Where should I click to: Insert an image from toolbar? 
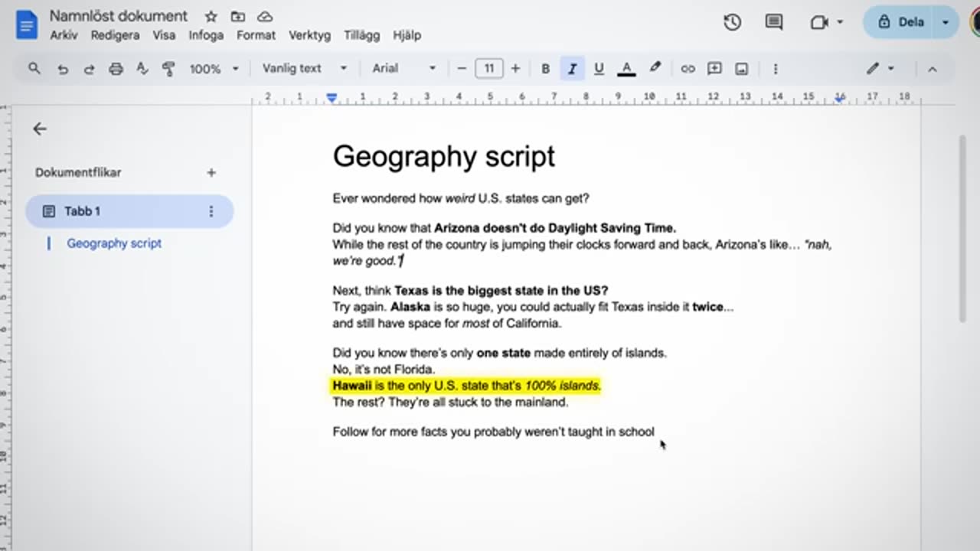pyautogui.click(x=741, y=69)
